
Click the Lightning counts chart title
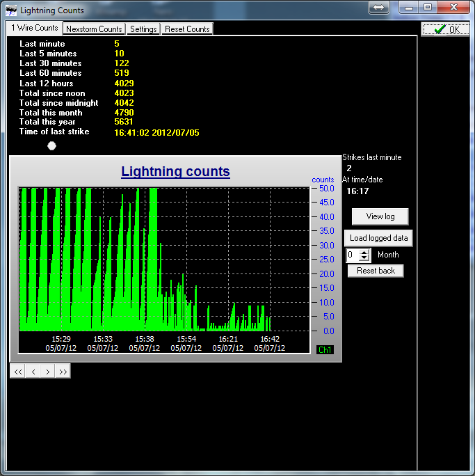point(175,171)
